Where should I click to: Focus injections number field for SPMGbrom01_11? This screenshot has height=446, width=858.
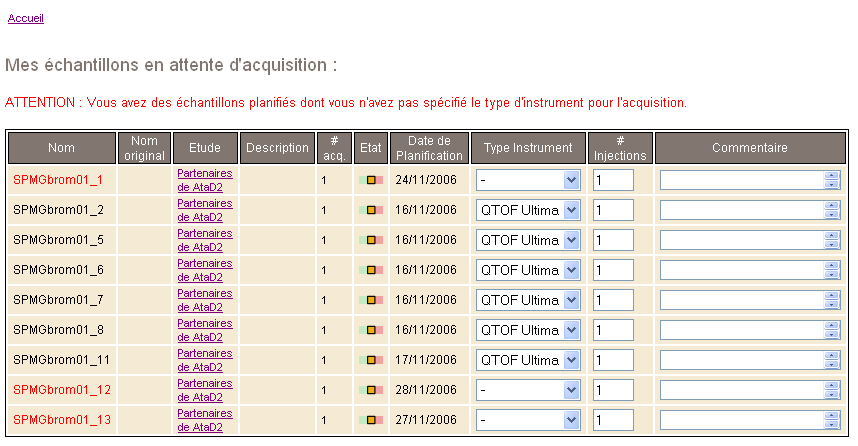coord(613,360)
